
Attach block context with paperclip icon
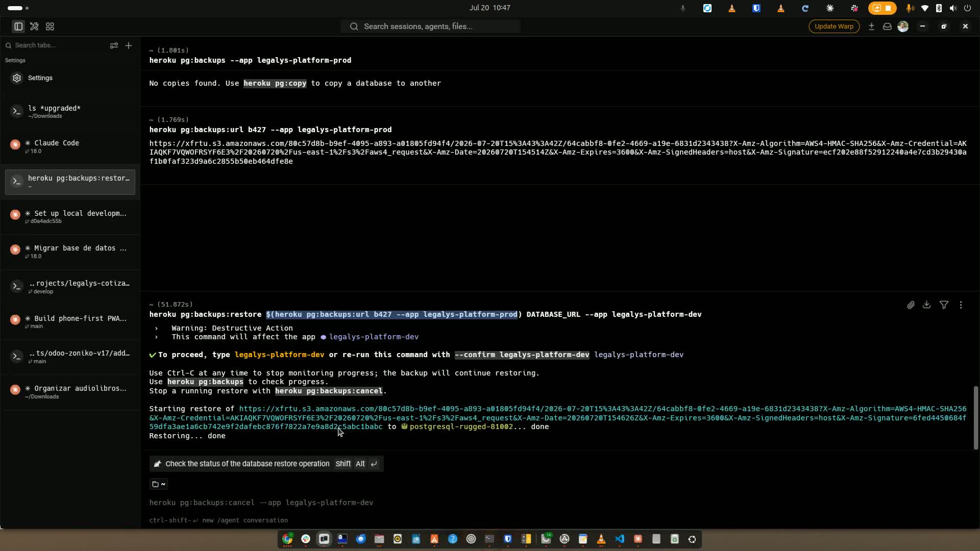click(911, 305)
